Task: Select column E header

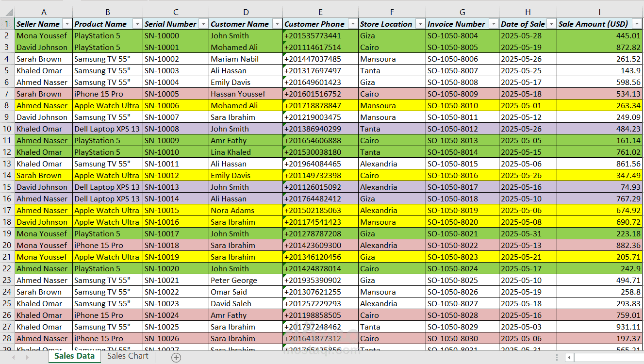Action: (x=321, y=12)
